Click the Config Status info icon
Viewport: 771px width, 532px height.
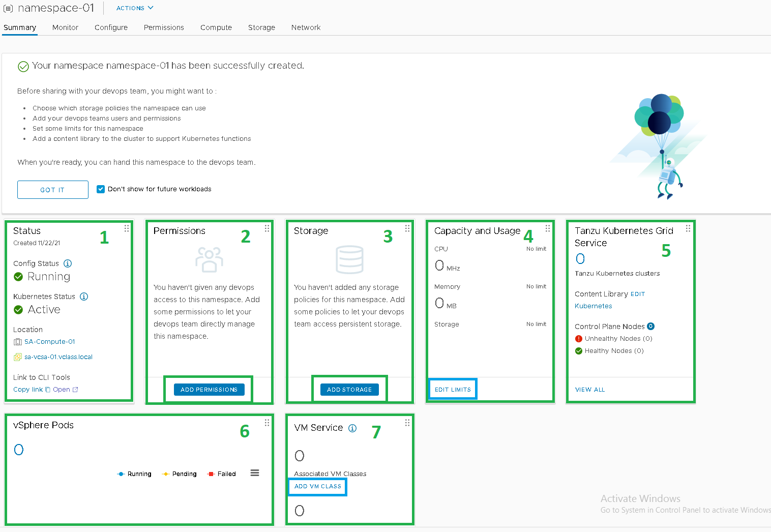pos(68,263)
